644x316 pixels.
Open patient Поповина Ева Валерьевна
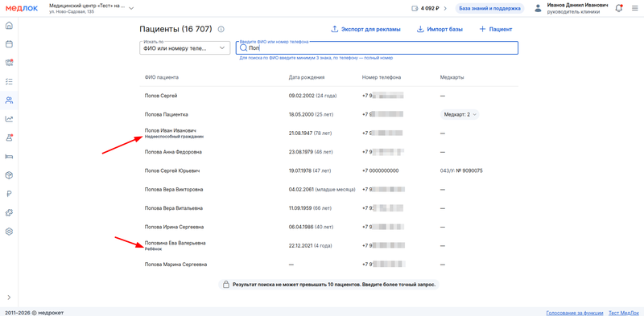175,243
